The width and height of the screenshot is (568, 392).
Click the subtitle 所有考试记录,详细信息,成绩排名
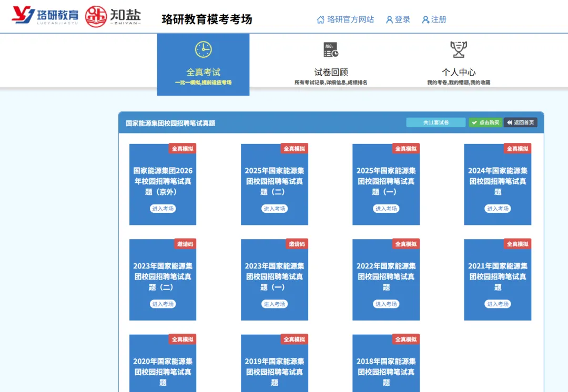[331, 82]
